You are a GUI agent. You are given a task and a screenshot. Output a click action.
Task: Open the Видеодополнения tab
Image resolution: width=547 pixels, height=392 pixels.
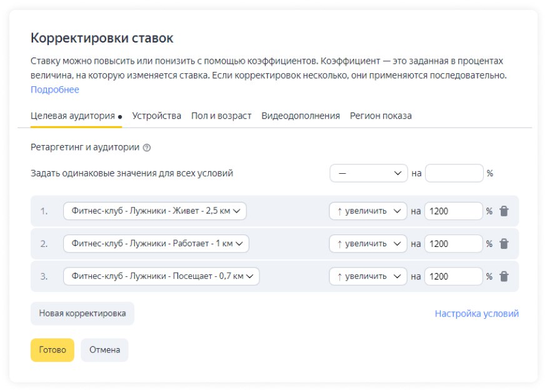pos(301,116)
